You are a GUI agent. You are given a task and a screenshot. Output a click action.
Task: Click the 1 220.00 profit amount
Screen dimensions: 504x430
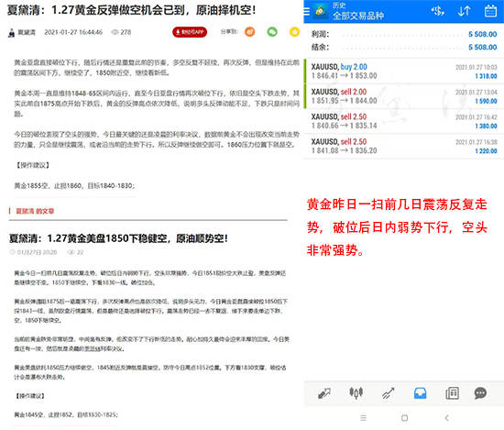(x=486, y=151)
